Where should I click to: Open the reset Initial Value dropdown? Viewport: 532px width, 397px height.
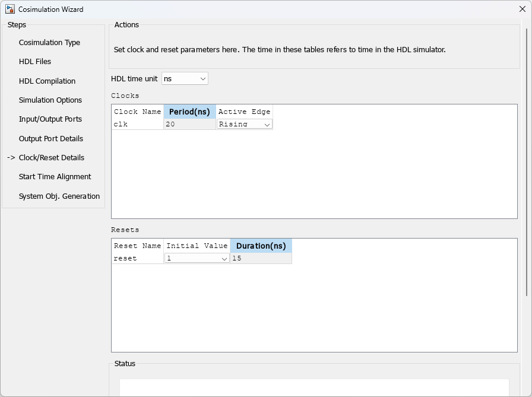197,259
